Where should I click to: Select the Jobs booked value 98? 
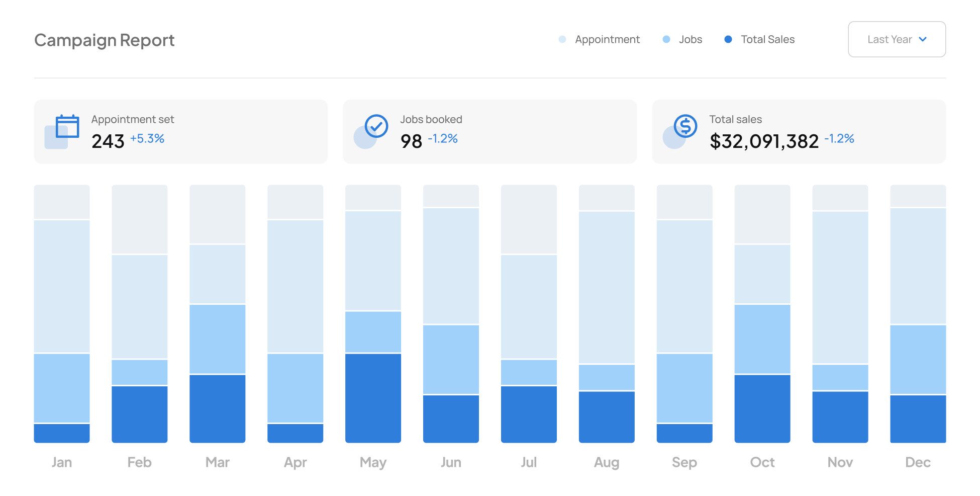411,141
